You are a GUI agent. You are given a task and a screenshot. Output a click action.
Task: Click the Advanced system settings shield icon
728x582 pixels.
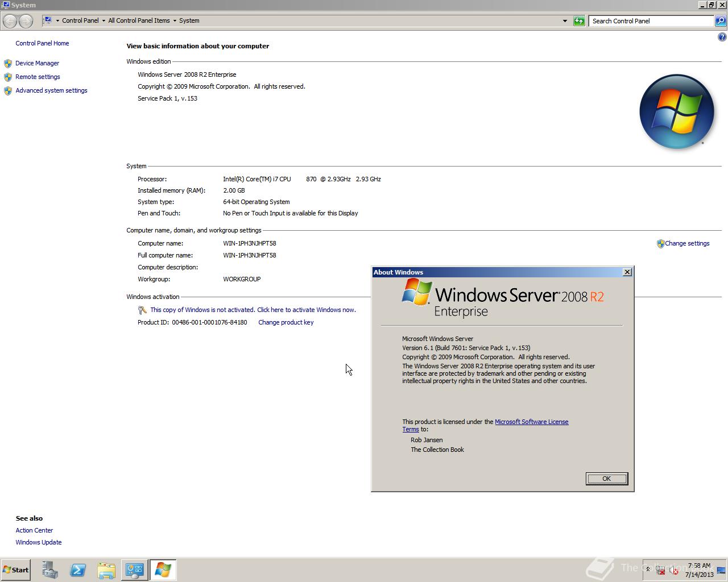(x=8, y=91)
